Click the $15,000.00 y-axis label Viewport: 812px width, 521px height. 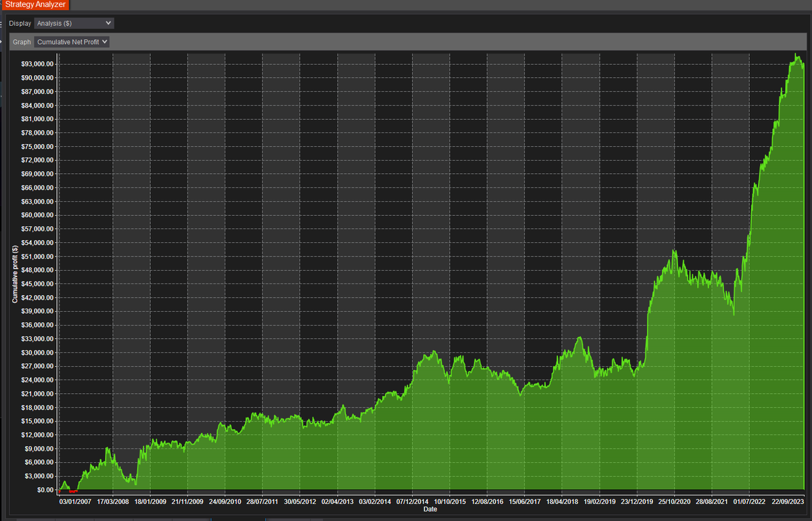point(38,422)
